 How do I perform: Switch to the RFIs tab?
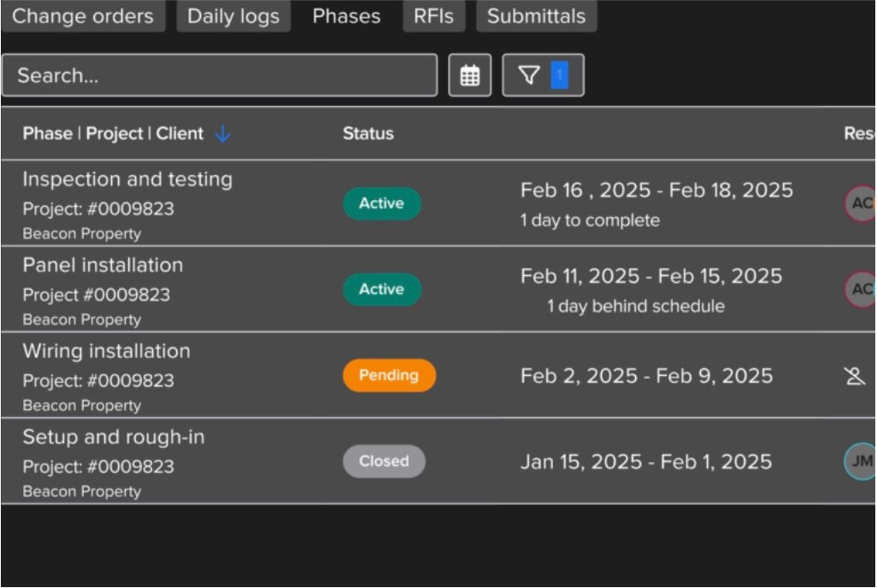click(433, 15)
